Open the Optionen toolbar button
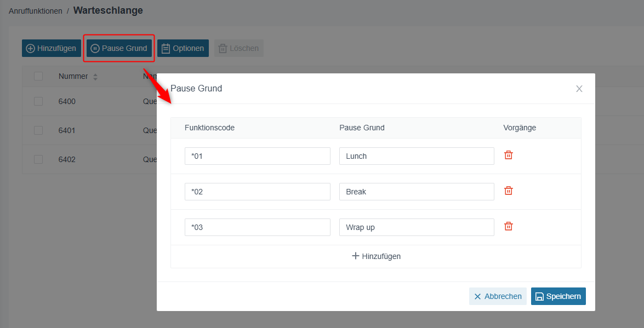This screenshot has width=644, height=328. click(183, 48)
